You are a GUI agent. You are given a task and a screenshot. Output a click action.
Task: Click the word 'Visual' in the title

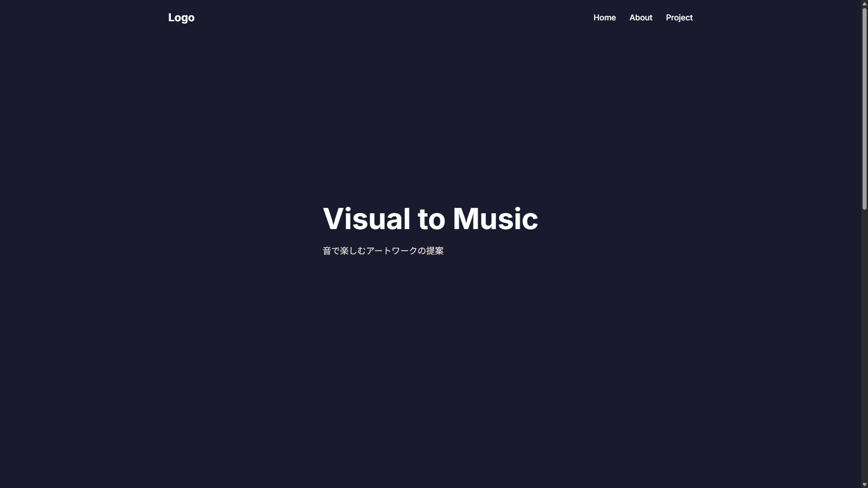(x=366, y=219)
